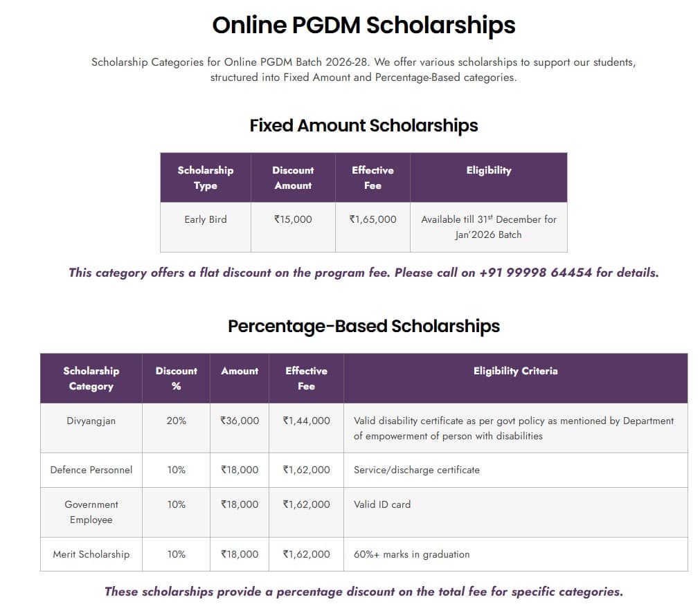Select the ₹36,000 amount cell
700x613 pixels.
pos(240,421)
